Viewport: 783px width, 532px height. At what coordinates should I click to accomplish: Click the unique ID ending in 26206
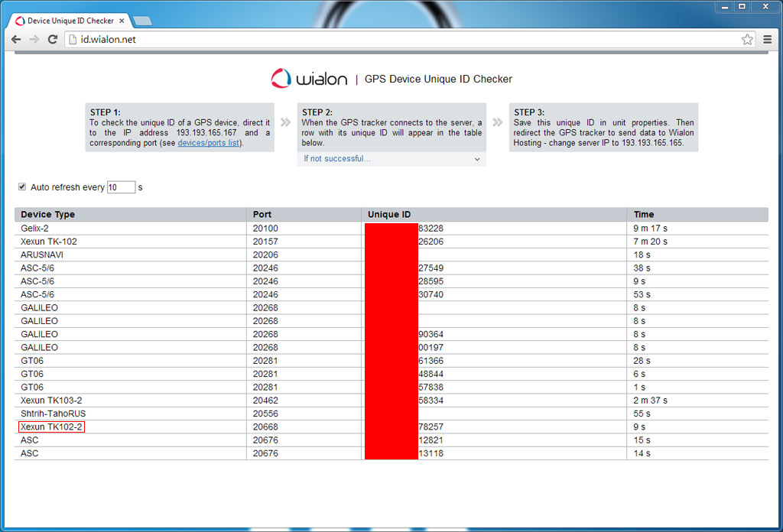coord(431,242)
